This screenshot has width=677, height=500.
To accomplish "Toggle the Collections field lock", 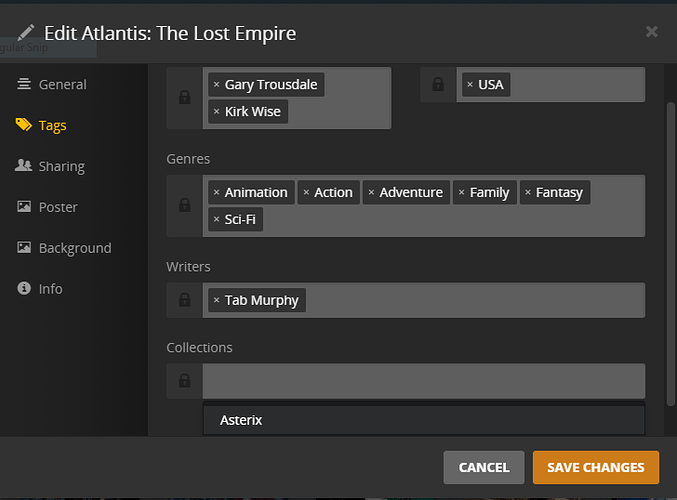I will click(x=184, y=381).
